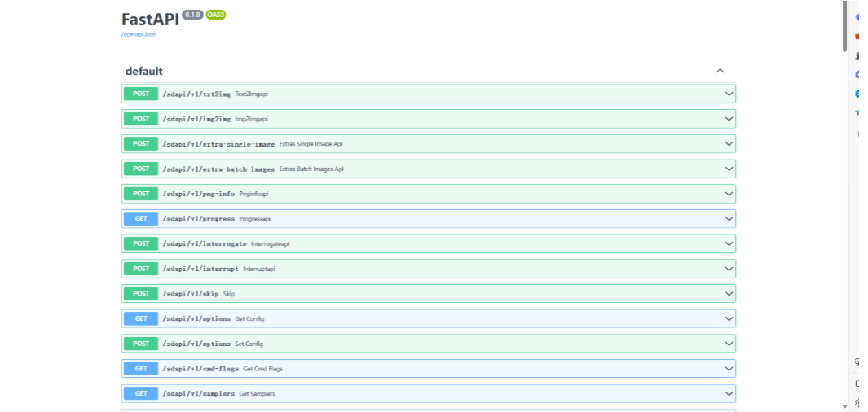Click the POST badge for png-info
This screenshot has height=412, width=868.
(x=141, y=194)
